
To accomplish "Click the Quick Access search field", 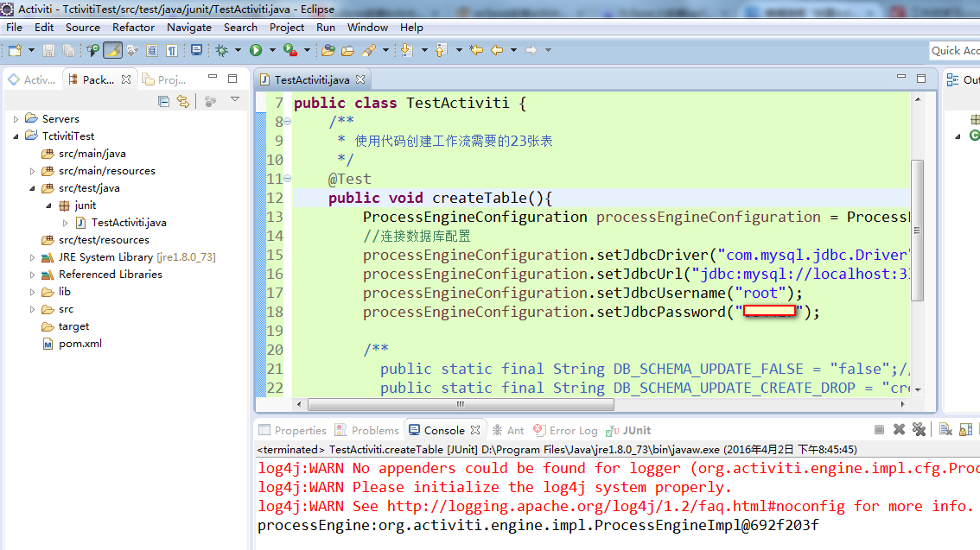I will pos(955,51).
